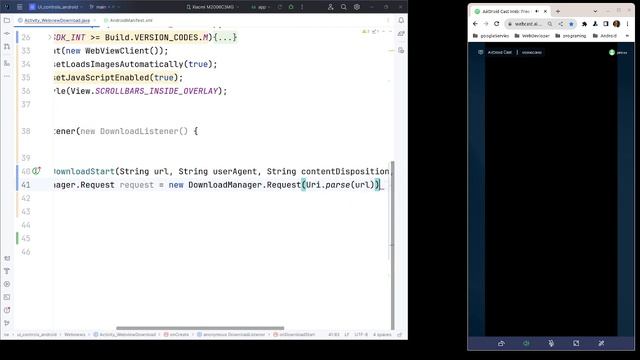Click the Run/rerun app icon in toolbar
This screenshot has height=360, width=640.
tap(280, 7)
